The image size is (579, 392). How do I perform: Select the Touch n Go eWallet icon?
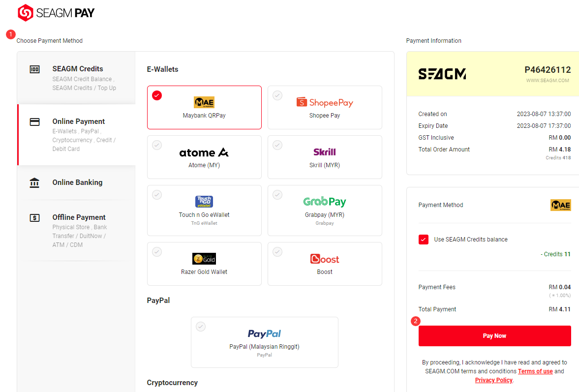click(204, 202)
